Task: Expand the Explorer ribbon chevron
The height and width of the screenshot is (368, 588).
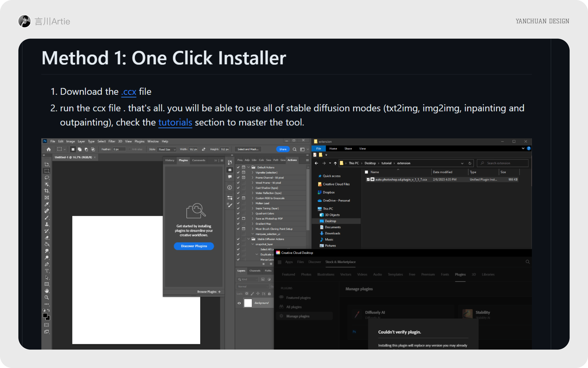Action: (523, 148)
